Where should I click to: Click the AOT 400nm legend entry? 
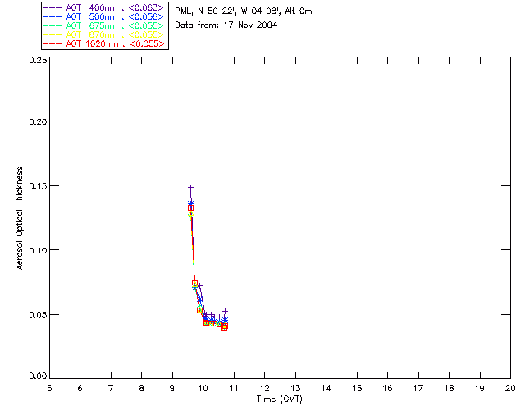tap(104, 7)
